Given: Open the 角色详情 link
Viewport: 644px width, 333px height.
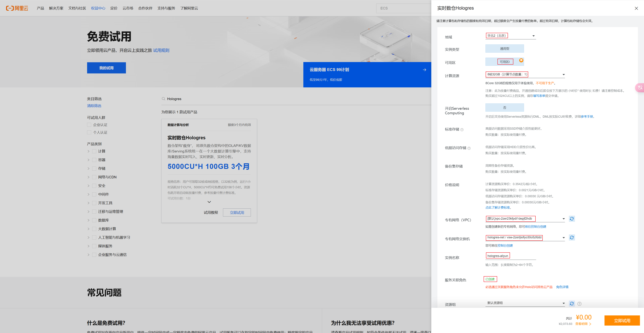Looking at the screenshot, I should click(x=562, y=287).
